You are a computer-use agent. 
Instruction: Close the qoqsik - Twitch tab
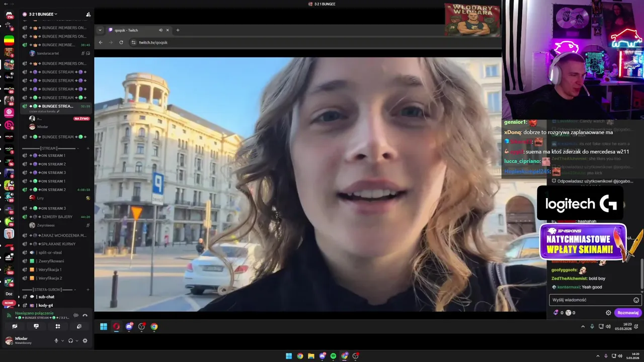pos(168,30)
